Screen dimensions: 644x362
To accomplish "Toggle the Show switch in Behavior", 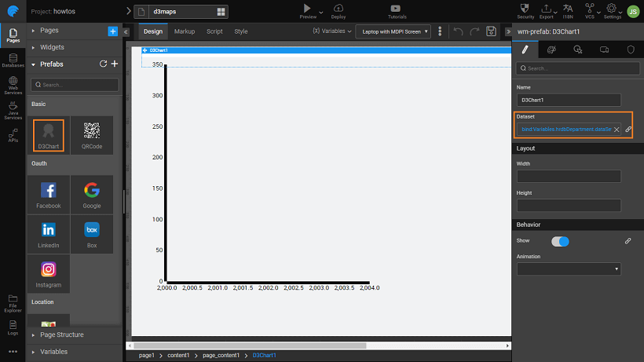I will tap(560, 241).
